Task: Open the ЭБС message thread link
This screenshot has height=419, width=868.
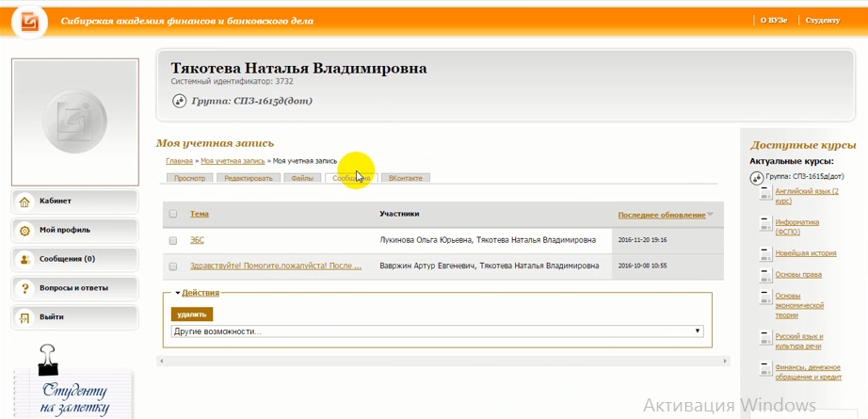Action: pyautogui.click(x=197, y=240)
